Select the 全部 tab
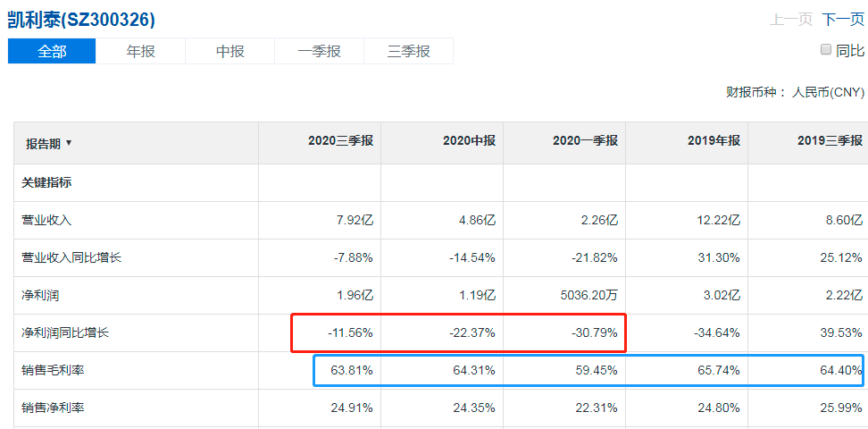This screenshot has width=868, height=429. 52,51
